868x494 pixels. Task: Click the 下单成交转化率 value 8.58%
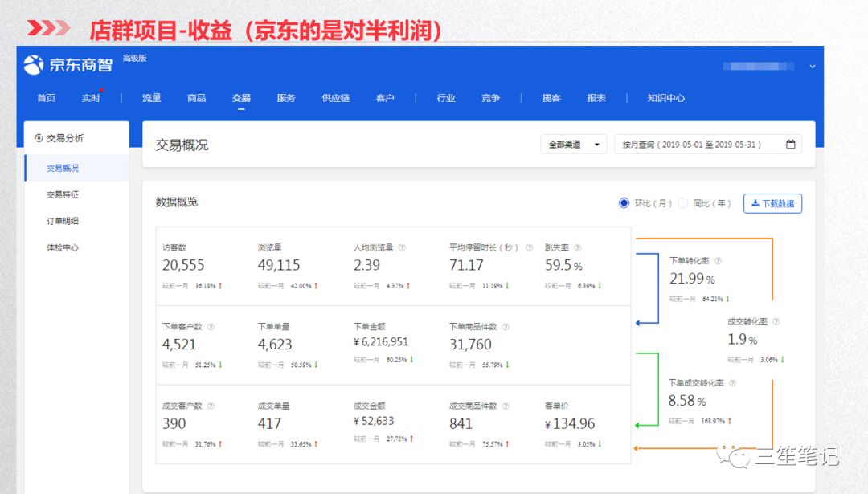tap(687, 401)
